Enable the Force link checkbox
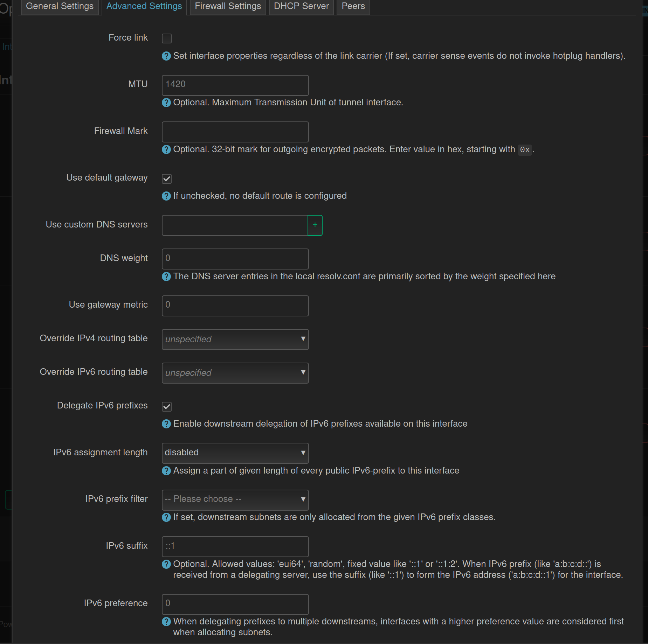 pos(167,38)
